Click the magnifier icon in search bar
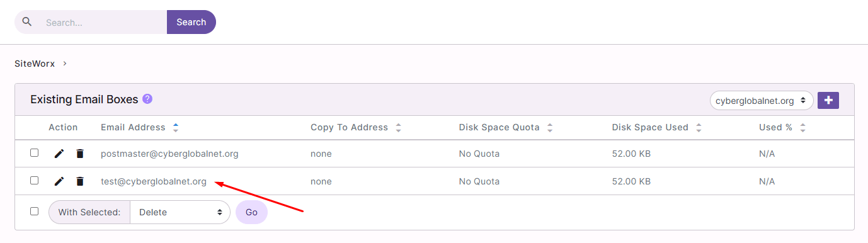 (26, 21)
